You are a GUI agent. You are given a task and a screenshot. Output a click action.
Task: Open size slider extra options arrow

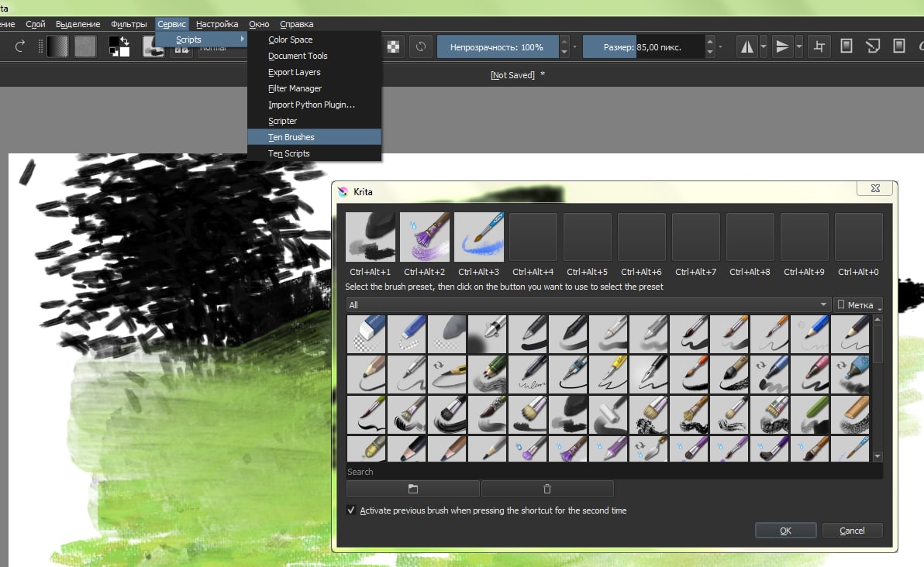tap(720, 46)
